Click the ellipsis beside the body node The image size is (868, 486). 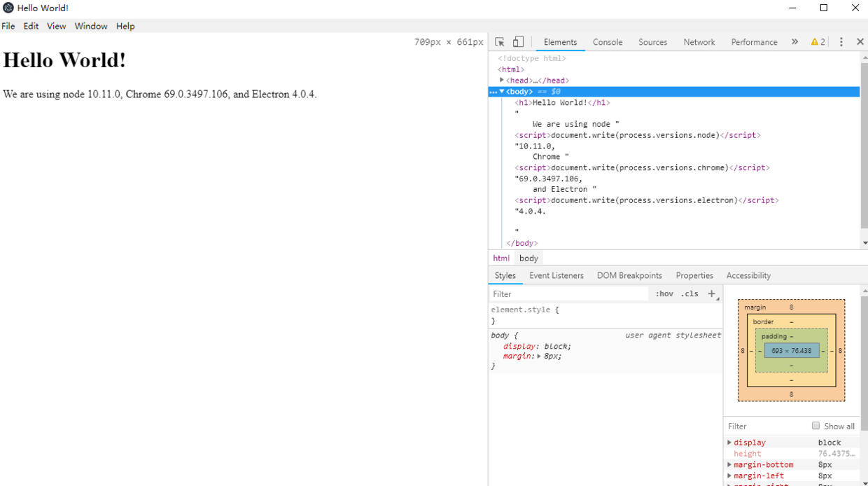click(x=493, y=92)
